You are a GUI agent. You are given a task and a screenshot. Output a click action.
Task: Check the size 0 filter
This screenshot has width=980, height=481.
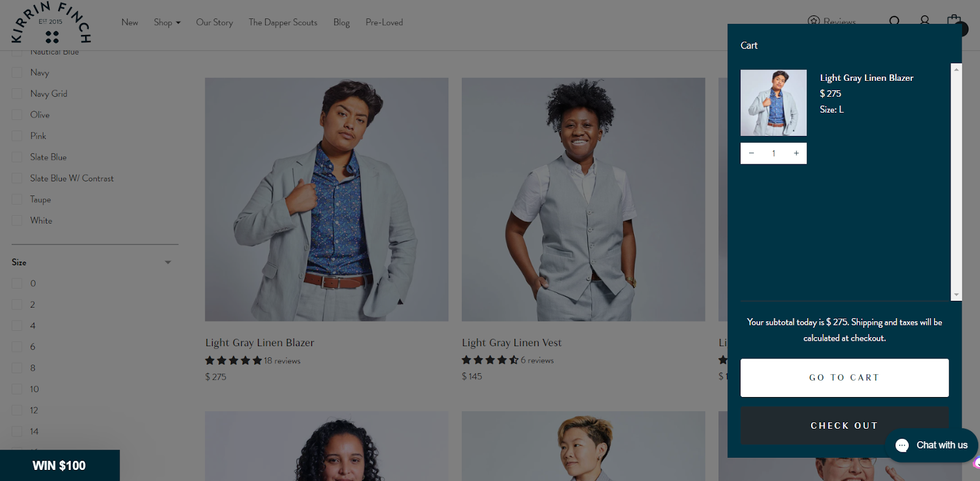(17, 284)
